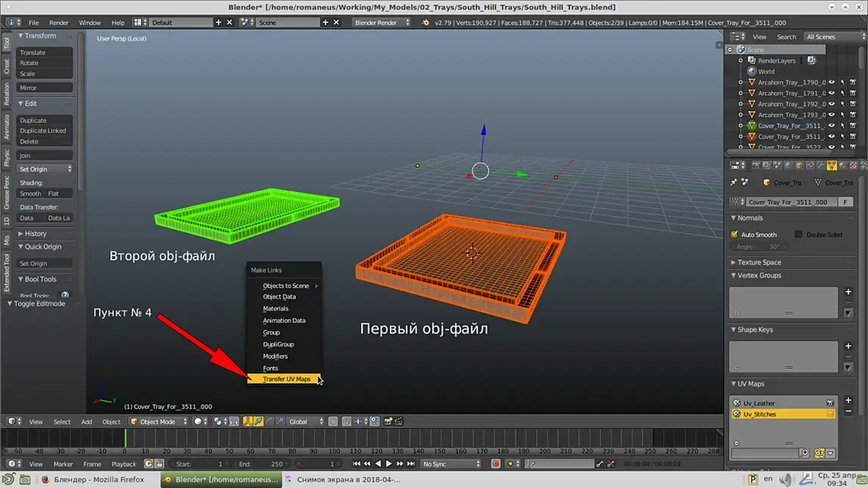Toggle Uv_Leather active render camera icon

coord(830,403)
